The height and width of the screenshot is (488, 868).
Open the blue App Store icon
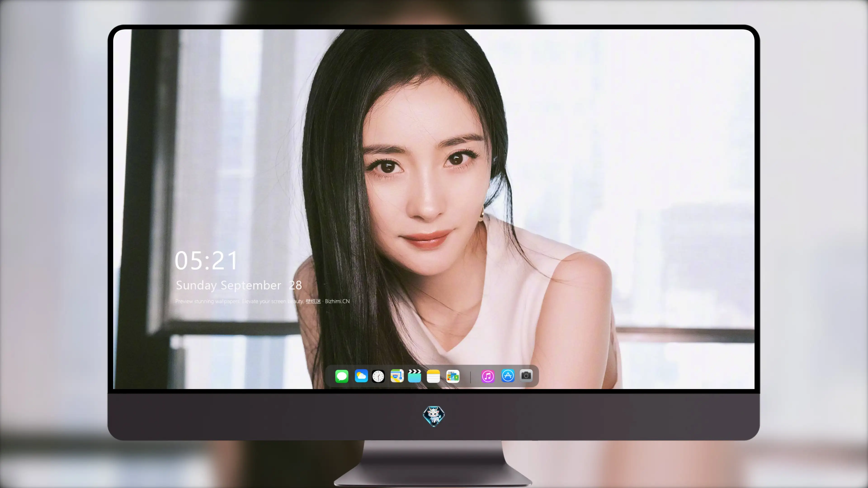[508, 376]
